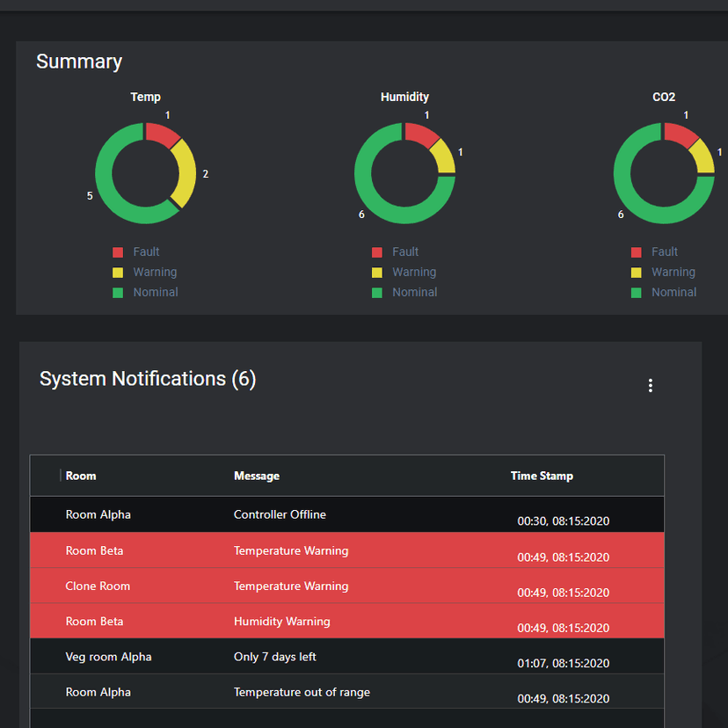
Task: Toggle the Fault legend under Temp chart
Action: click(136, 252)
